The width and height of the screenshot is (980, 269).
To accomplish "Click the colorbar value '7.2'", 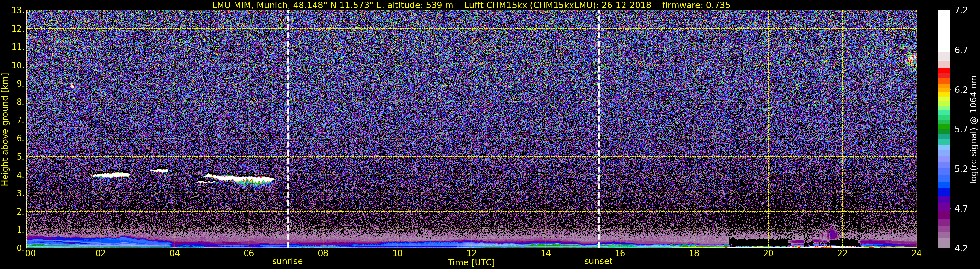I will 961,10.
